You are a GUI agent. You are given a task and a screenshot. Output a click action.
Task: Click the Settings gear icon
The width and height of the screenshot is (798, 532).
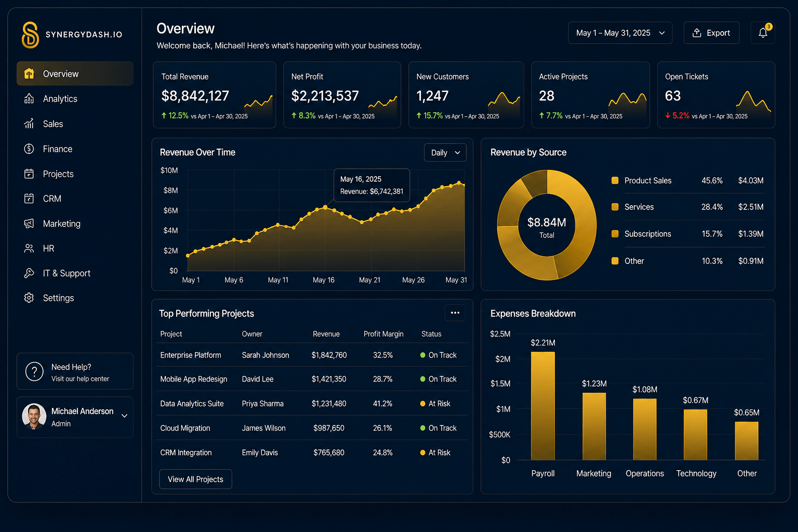pyautogui.click(x=29, y=298)
